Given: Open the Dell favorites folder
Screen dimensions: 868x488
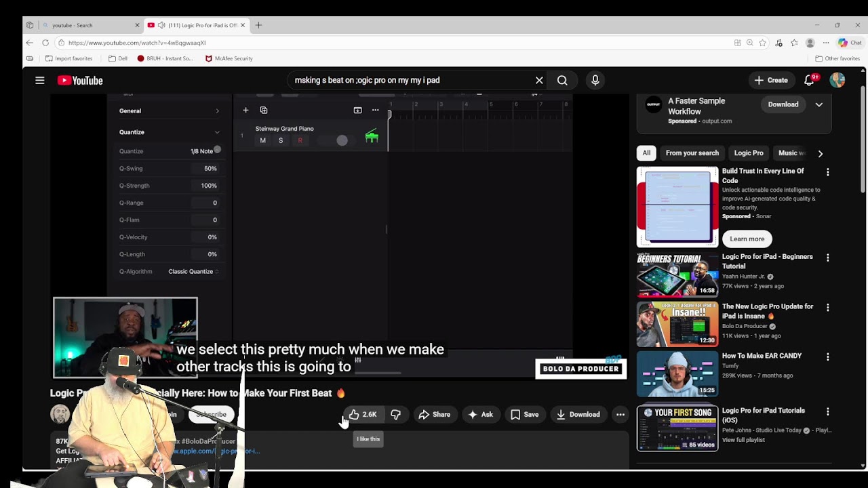Looking at the screenshot, I should [118, 58].
